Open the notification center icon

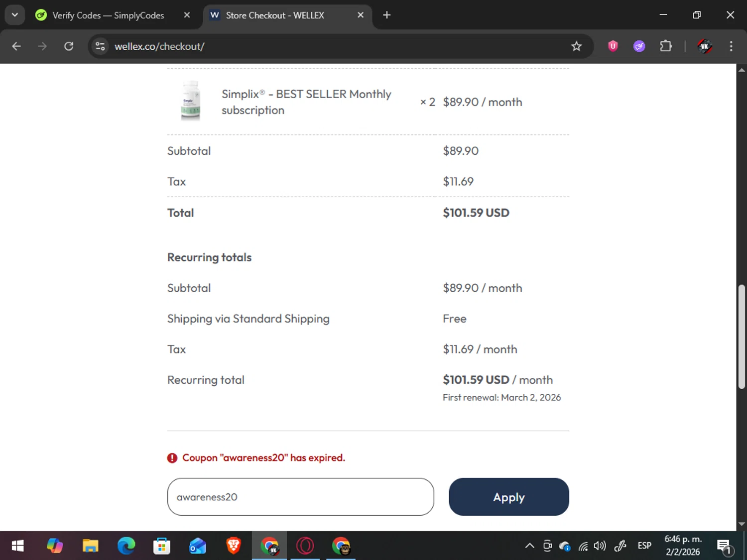coord(725,547)
